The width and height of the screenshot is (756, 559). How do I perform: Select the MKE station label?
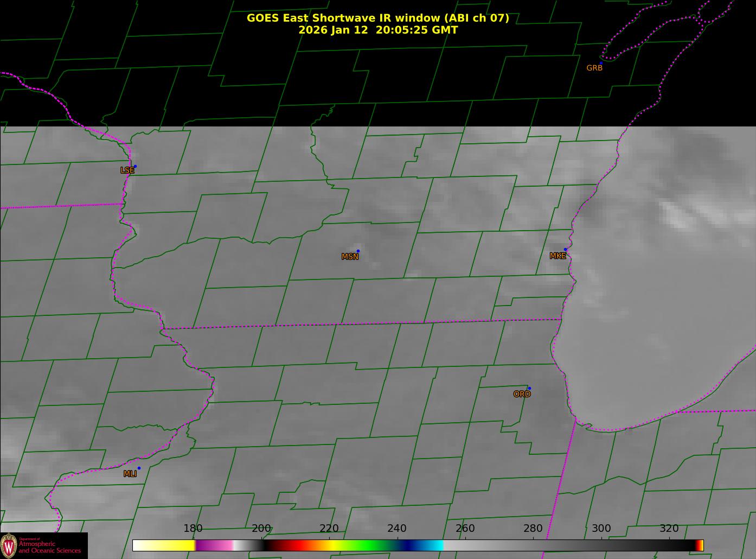pyautogui.click(x=558, y=256)
